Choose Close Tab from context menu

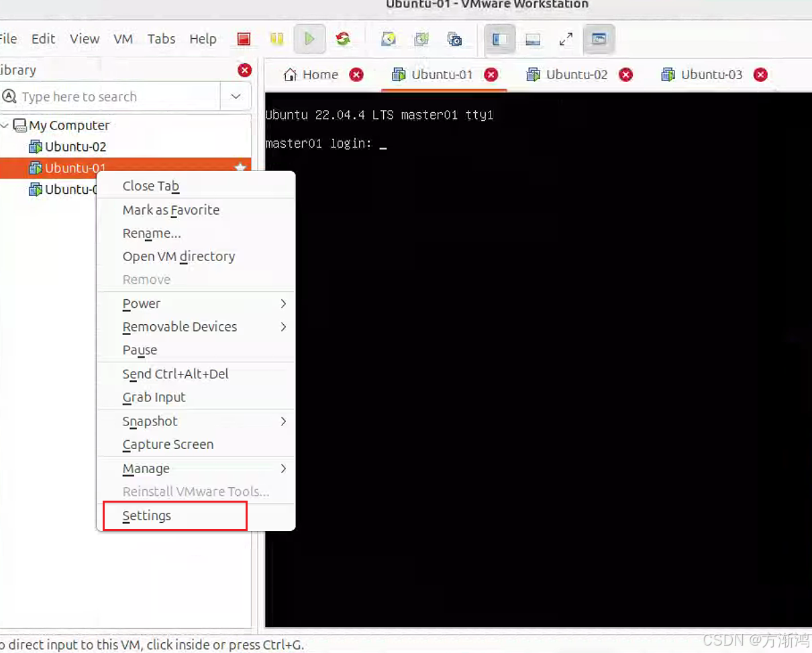coord(196,186)
